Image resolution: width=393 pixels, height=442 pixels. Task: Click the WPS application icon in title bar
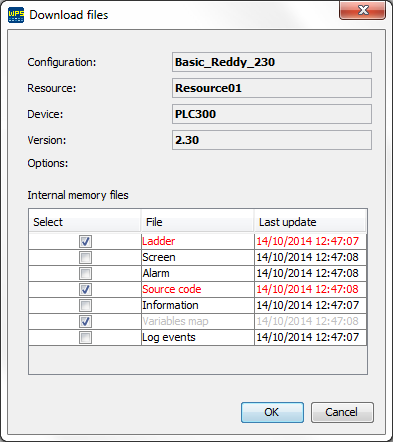[x=16, y=15]
